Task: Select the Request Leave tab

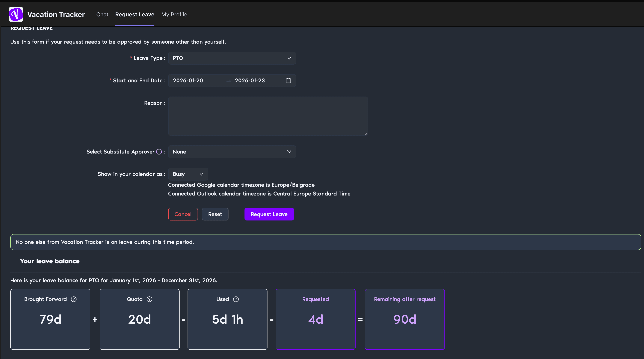Action: [134, 15]
